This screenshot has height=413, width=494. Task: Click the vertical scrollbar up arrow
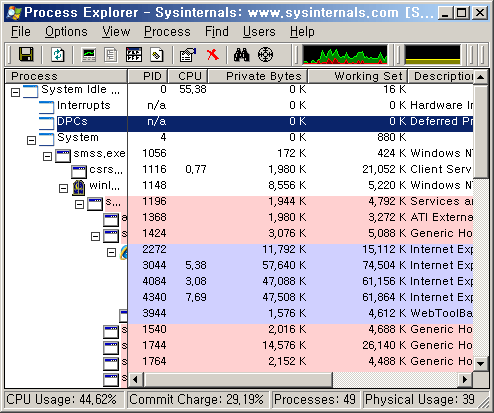(x=480, y=77)
